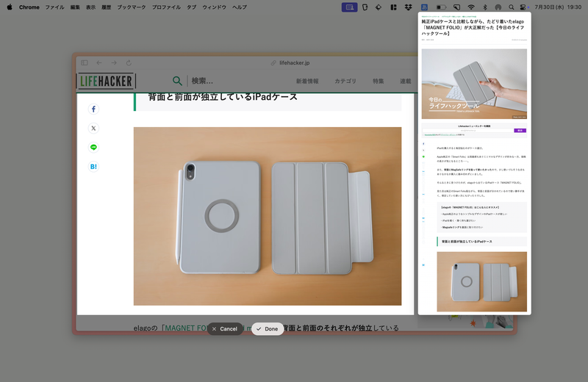Open the Wi-Fi status menu

471,7
